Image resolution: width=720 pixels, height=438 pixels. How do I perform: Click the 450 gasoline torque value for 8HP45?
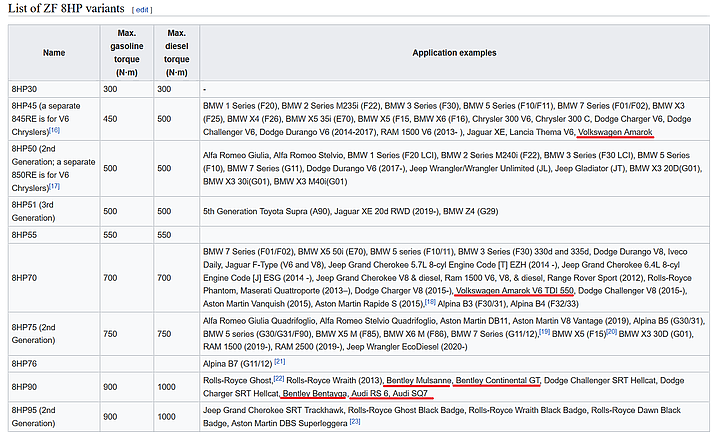110,119
